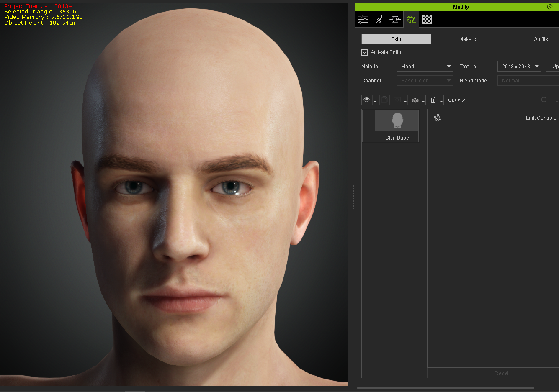Click the Object Height statistic text
This screenshot has width=559, height=392.
40,23
